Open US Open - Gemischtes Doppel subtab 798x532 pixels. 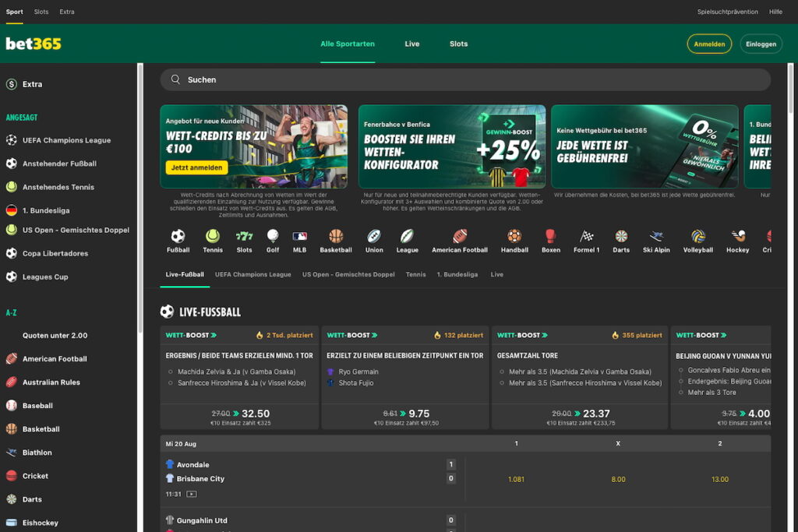click(x=348, y=275)
